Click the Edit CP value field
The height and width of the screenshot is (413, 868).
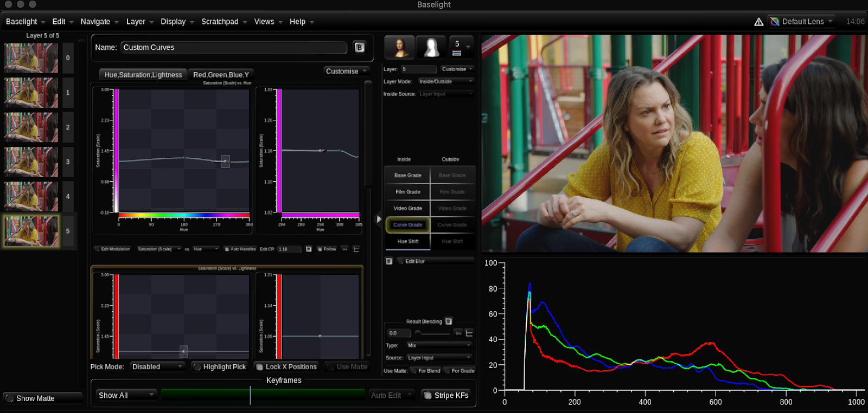pos(289,249)
